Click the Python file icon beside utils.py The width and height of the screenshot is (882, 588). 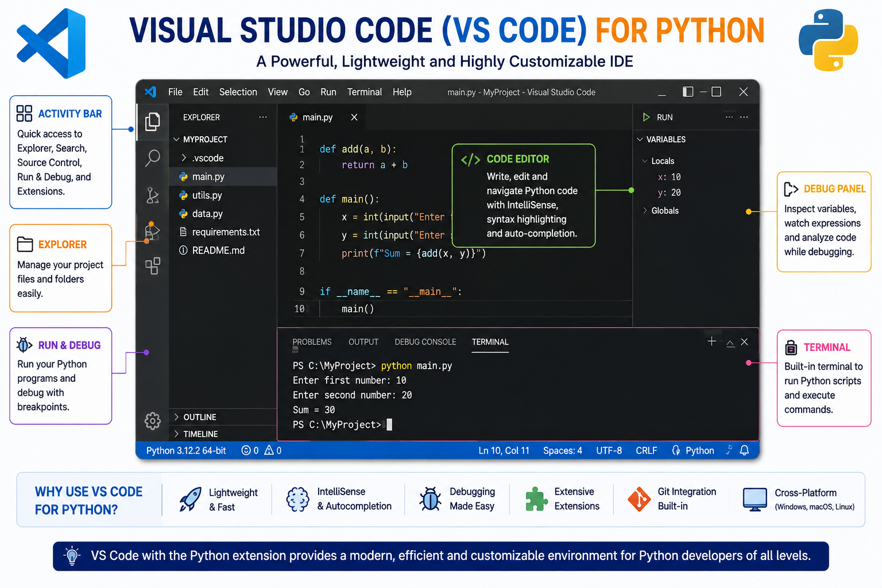click(183, 195)
